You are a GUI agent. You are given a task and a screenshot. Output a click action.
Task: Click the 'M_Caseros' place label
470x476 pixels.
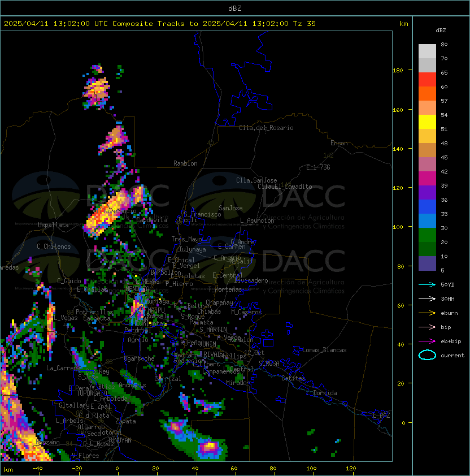tap(246, 311)
